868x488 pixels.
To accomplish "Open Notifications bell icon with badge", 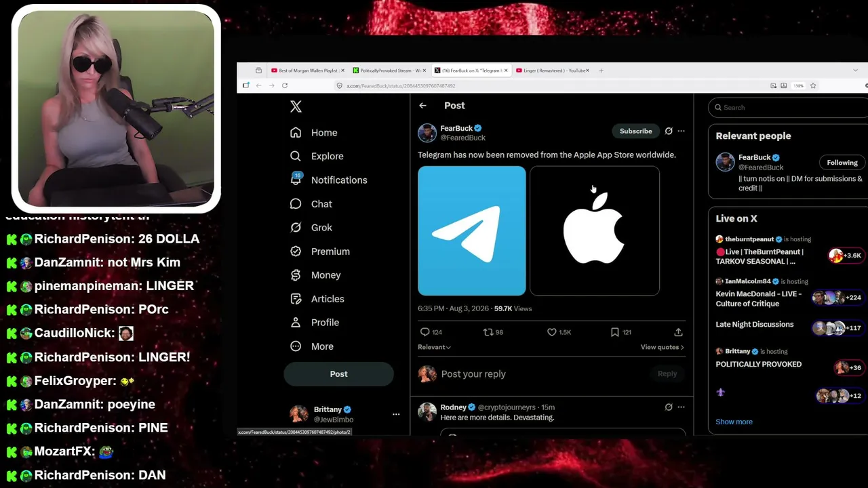I will [x=296, y=179].
